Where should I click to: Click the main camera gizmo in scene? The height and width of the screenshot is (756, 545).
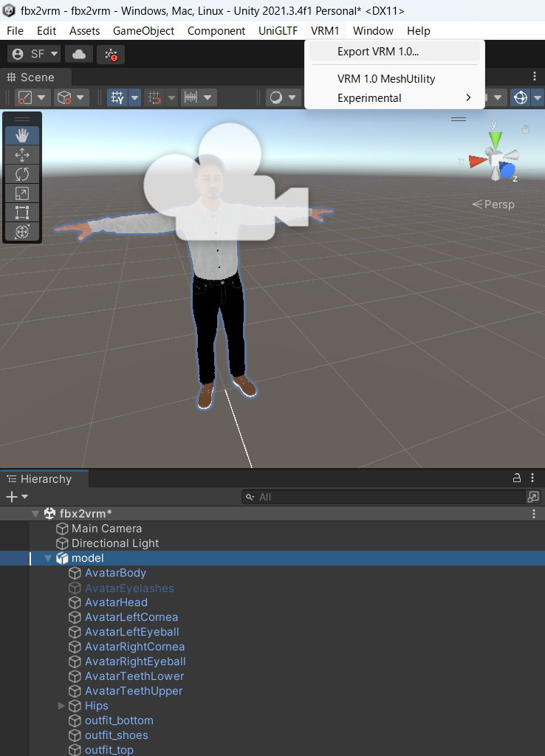click(225, 183)
